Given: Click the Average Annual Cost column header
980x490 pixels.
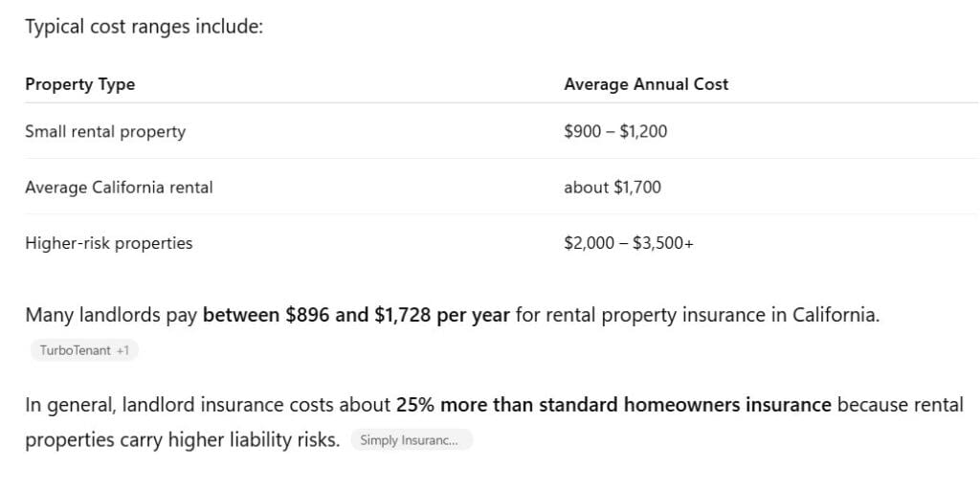Looking at the screenshot, I should tap(646, 84).
